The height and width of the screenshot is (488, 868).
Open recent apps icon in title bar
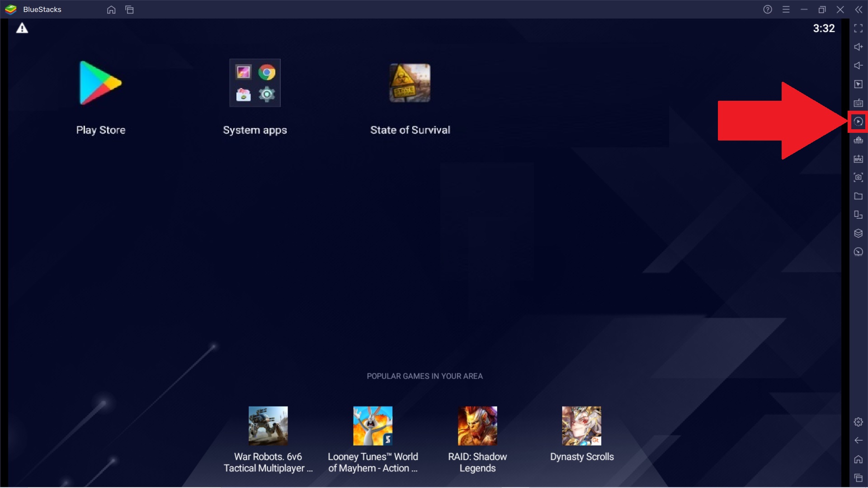click(130, 9)
